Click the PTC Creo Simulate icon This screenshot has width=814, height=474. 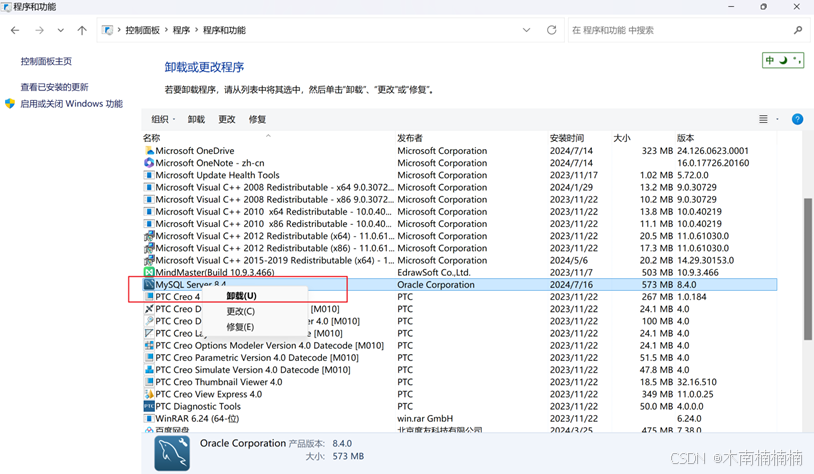[x=149, y=370]
